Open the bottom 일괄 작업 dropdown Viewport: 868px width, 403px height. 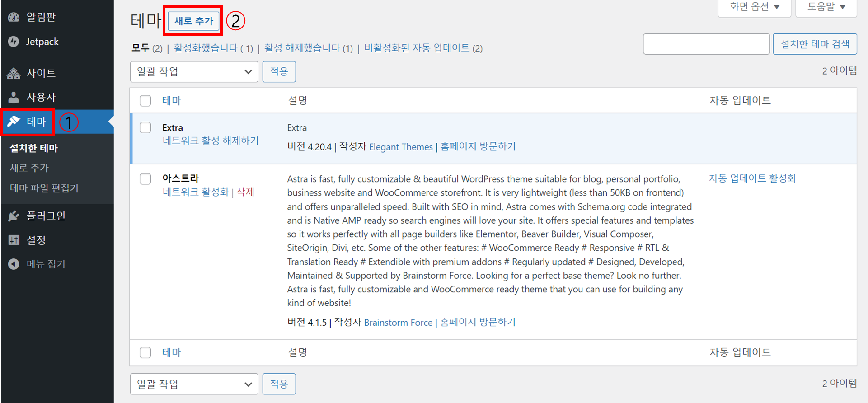(x=194, y=384)
